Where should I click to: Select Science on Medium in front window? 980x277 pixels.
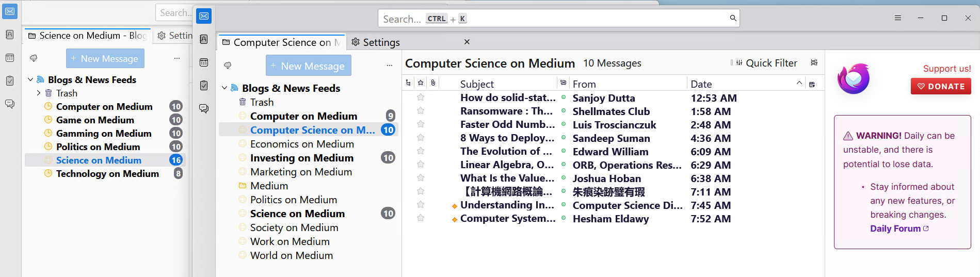pos(309,214)
